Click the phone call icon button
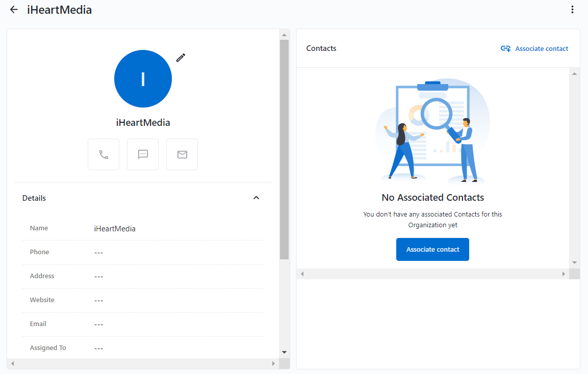This screenshot has height=374, width=588. (x=104, y=154)
